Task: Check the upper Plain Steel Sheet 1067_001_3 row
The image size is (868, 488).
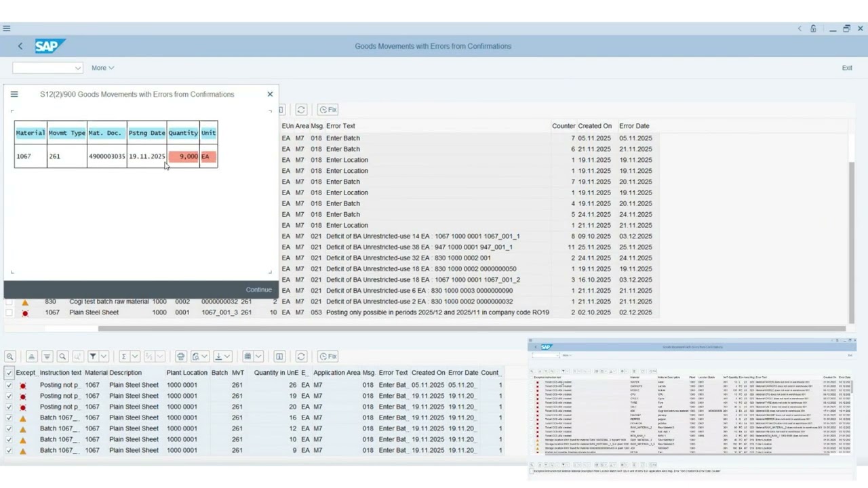Action: 9,312
